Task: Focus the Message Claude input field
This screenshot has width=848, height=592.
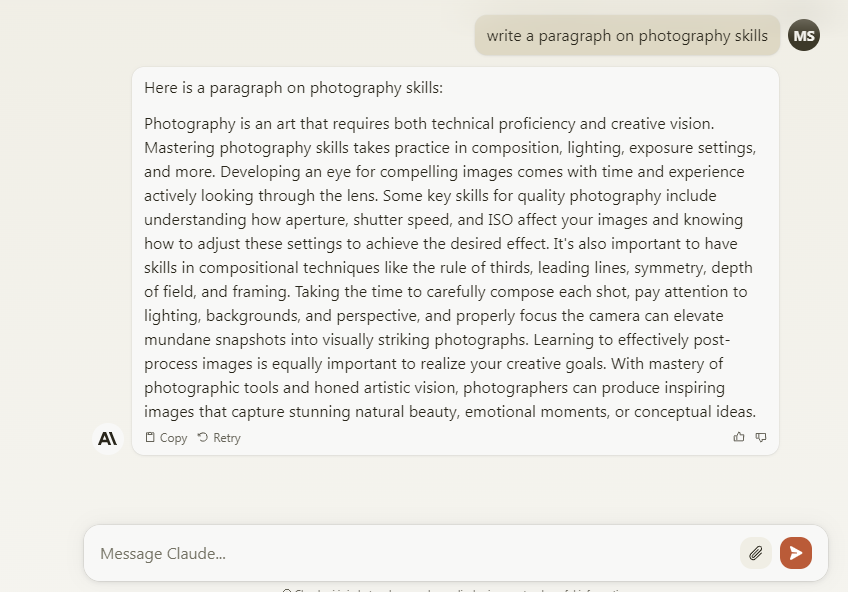Action: coord(400,553)
